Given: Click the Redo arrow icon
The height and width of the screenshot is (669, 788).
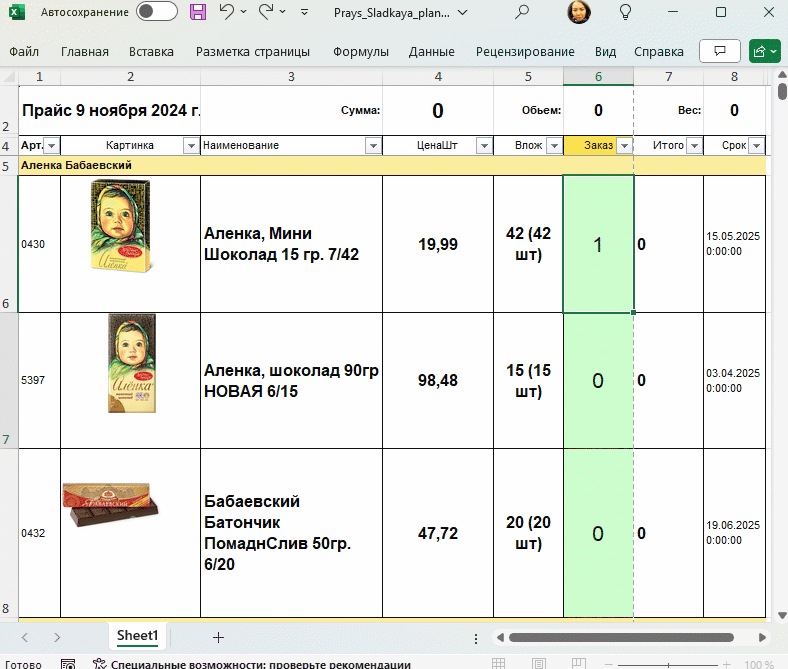Looking at the screenshot, I should (266, 13).
